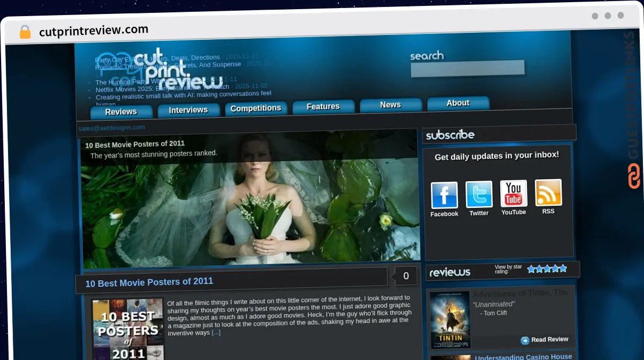Open the Twitter bird icon

479,194
